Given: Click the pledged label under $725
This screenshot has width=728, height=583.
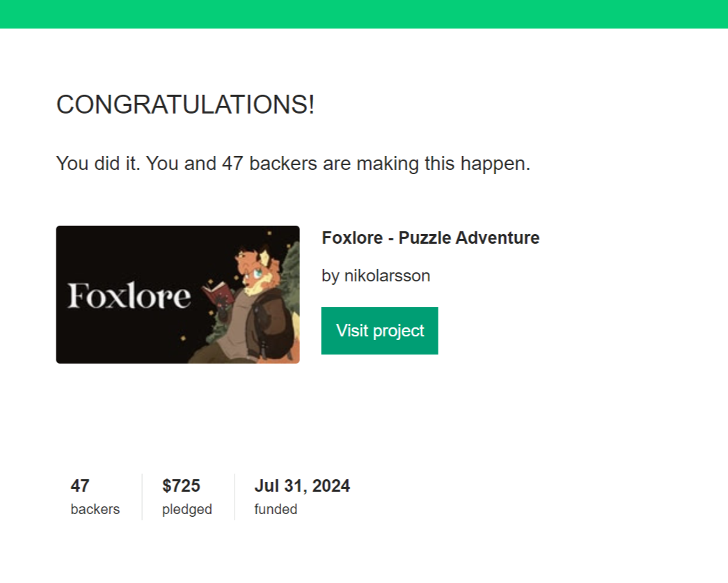Looking at the screenshot, I should click(x=188, y=509).
